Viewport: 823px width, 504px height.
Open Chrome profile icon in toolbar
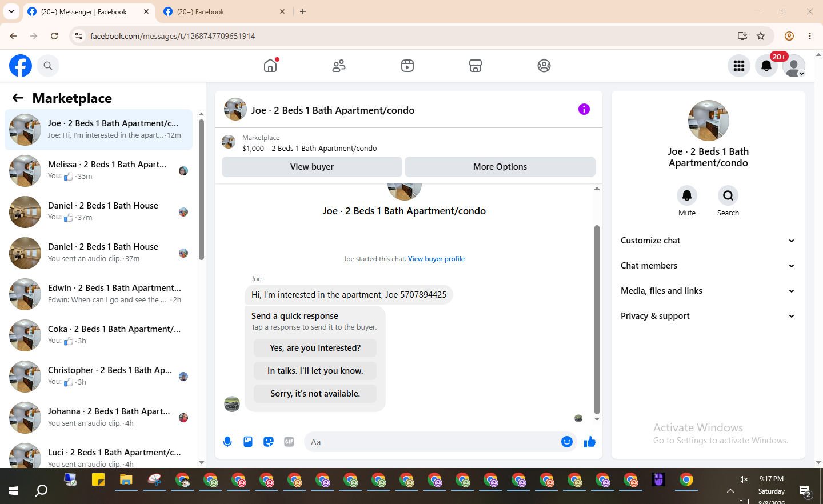click(789, 36)
